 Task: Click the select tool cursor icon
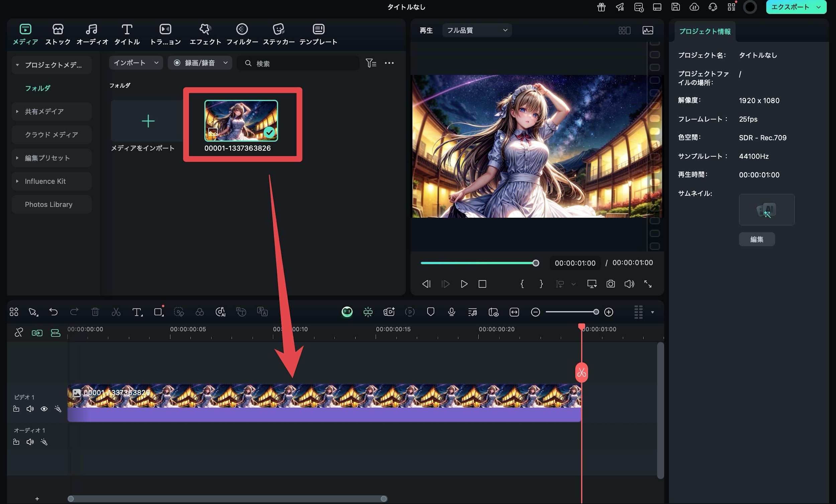[x=33, y=312]
